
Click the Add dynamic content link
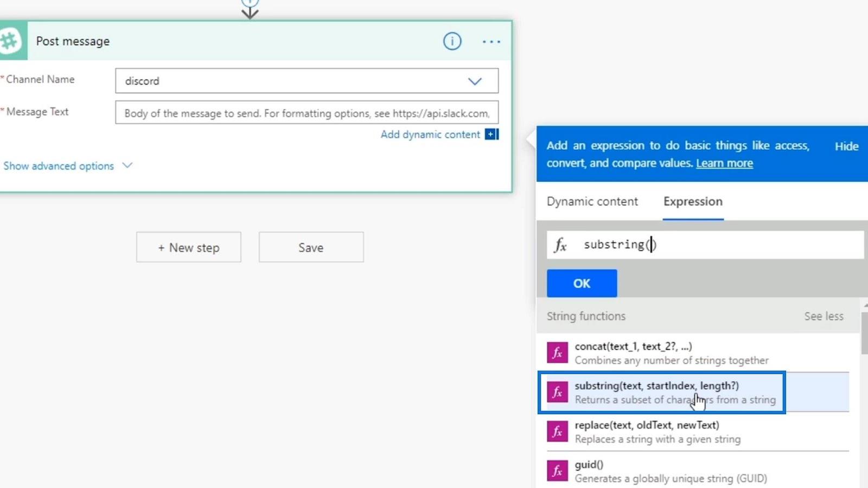[x=430, y=134]
